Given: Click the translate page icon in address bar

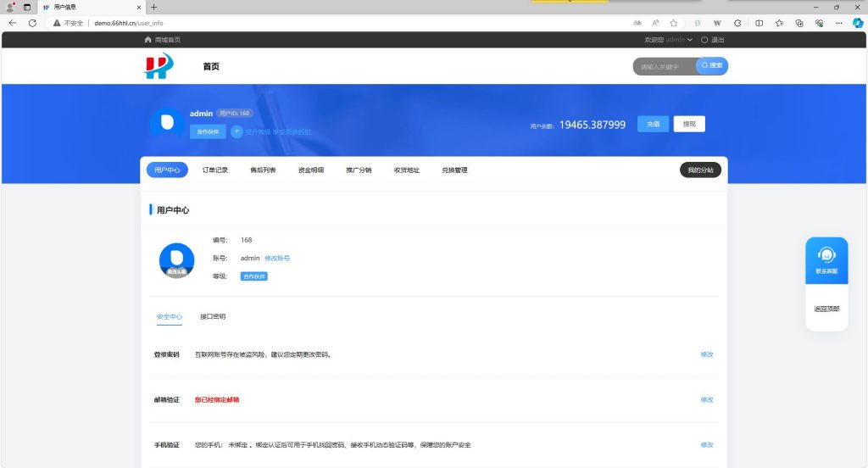Looking at the screenshot, I should [637, 23].
